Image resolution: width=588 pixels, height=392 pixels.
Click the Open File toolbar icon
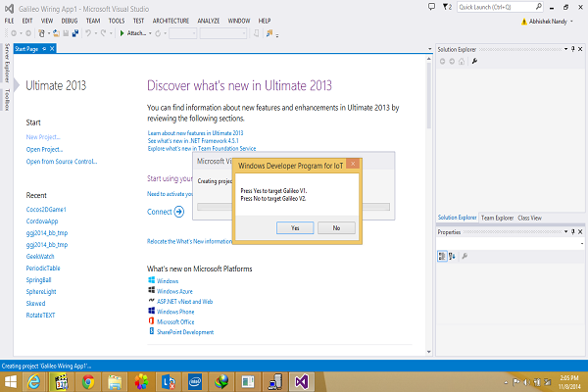click(x=56, y=33)
